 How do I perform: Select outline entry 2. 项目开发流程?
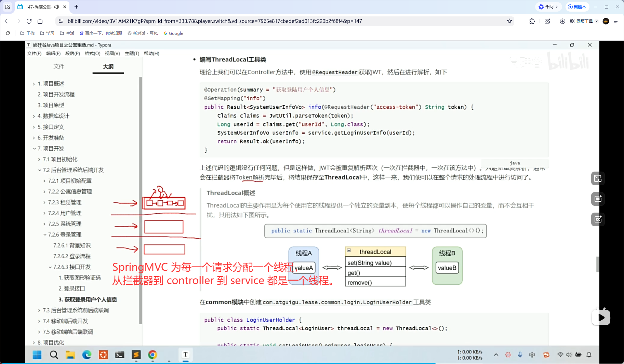coord(56,94)
